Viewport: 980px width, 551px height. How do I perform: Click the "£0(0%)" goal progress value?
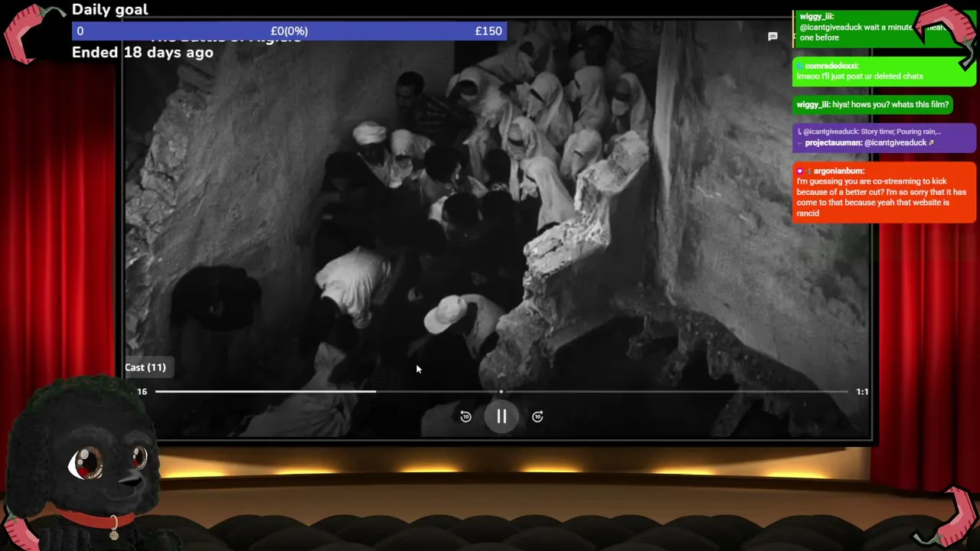tap(289, 31)
